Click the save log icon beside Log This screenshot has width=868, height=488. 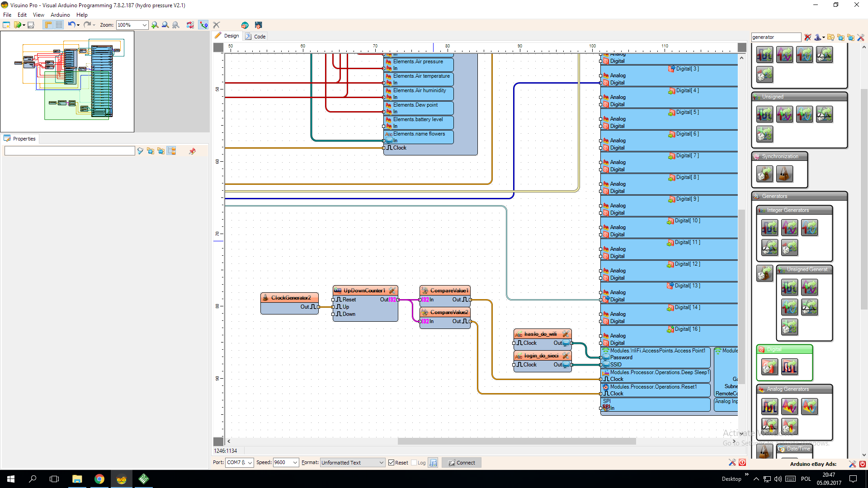pos(433,462)
